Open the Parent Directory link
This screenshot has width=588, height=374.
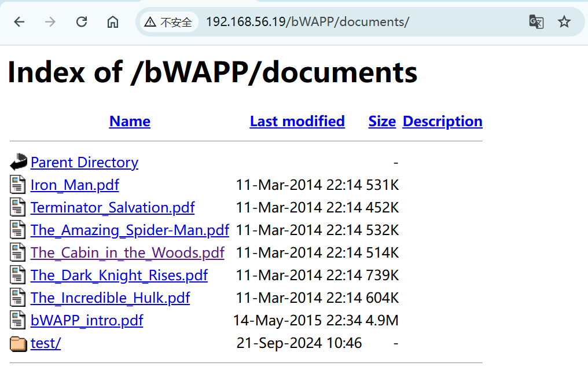(84, 162)
